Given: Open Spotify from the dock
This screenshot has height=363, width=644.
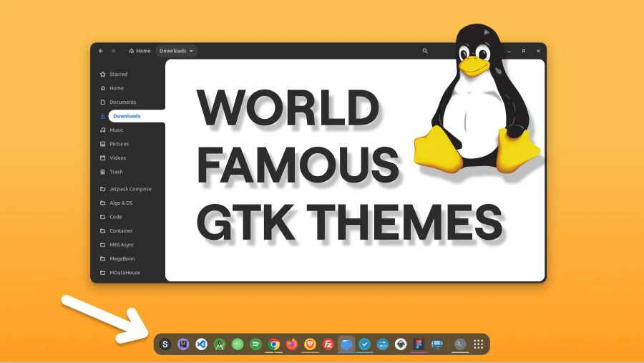Looking at the screenshot, I should point(256,344).
